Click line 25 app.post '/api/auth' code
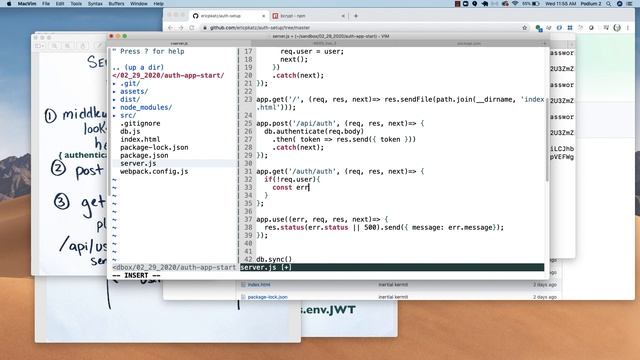Image resolution: width=640 pixels, height=360 pixels. pos(340,123)
